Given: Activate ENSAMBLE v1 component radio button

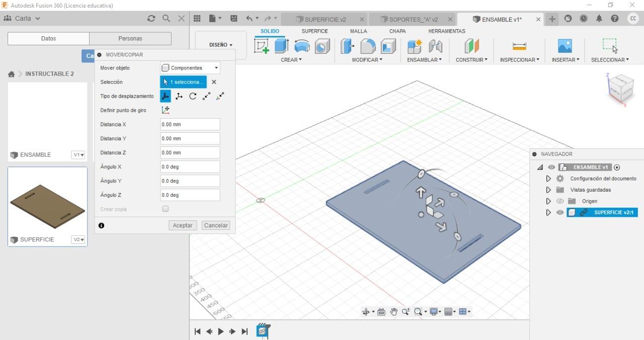Looking at the screenshot, I should [x=617, y=167].
